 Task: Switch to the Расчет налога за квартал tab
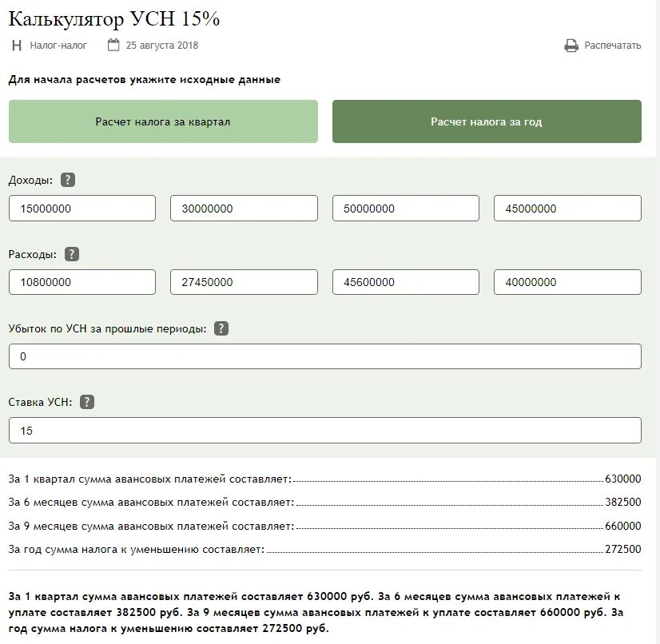point(163,121)
